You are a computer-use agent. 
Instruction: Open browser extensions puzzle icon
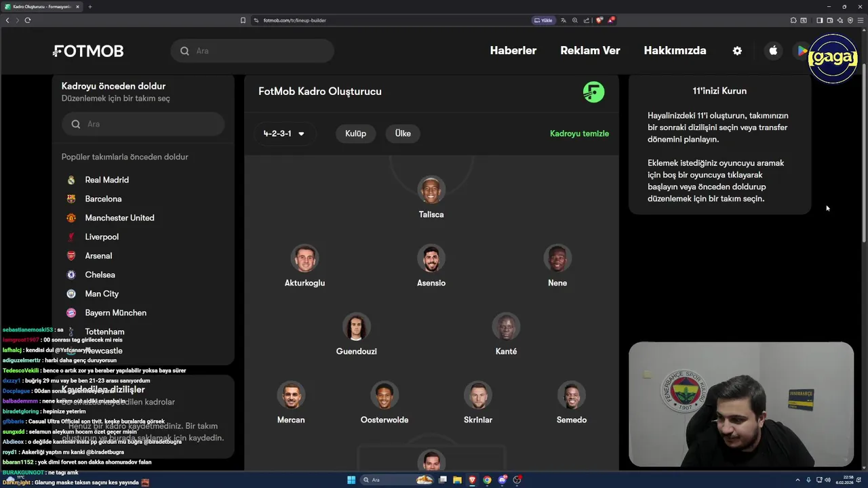click(x=793, y=20)
